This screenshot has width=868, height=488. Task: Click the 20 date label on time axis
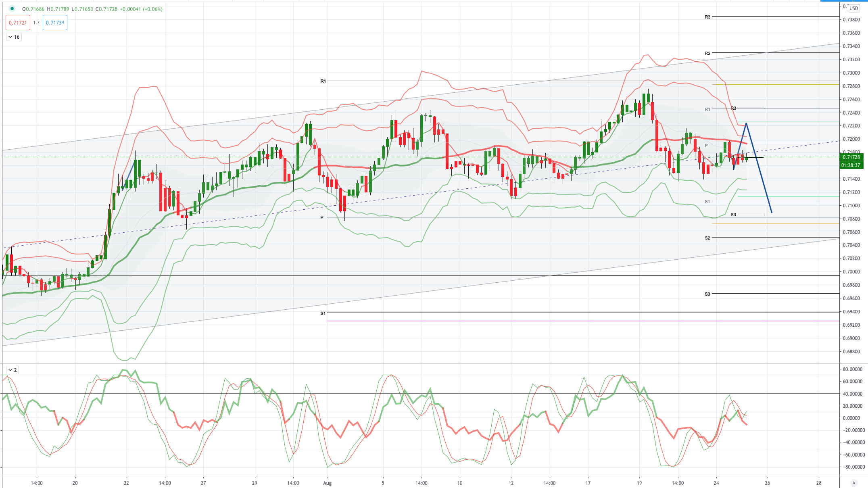coord(75,483)
